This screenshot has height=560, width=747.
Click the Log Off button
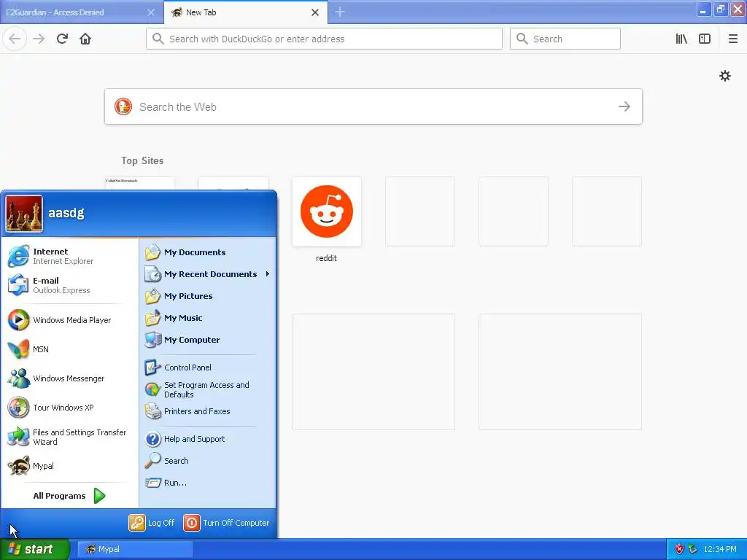(x=152, y=523)
